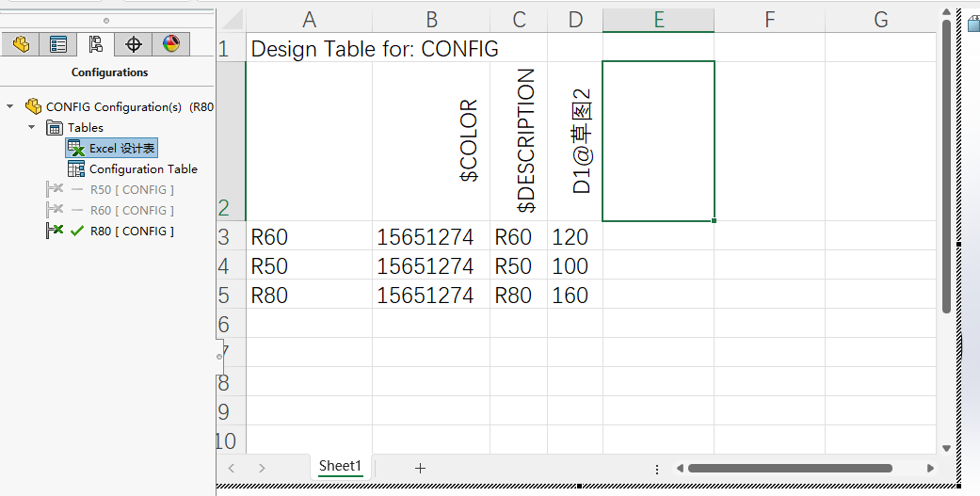This screenshot has width=980, height=496.
Task: Click the horizontal scrollbar thumb
Action: tap(790, 468)
